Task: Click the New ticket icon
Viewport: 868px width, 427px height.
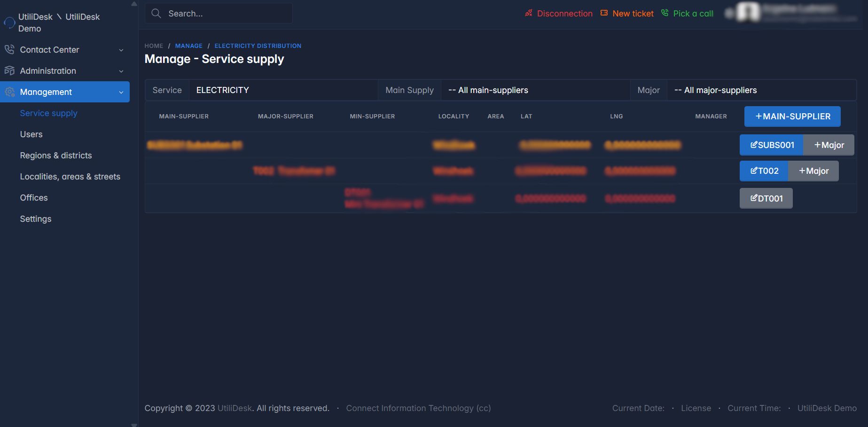Action: tap(604, 13)
